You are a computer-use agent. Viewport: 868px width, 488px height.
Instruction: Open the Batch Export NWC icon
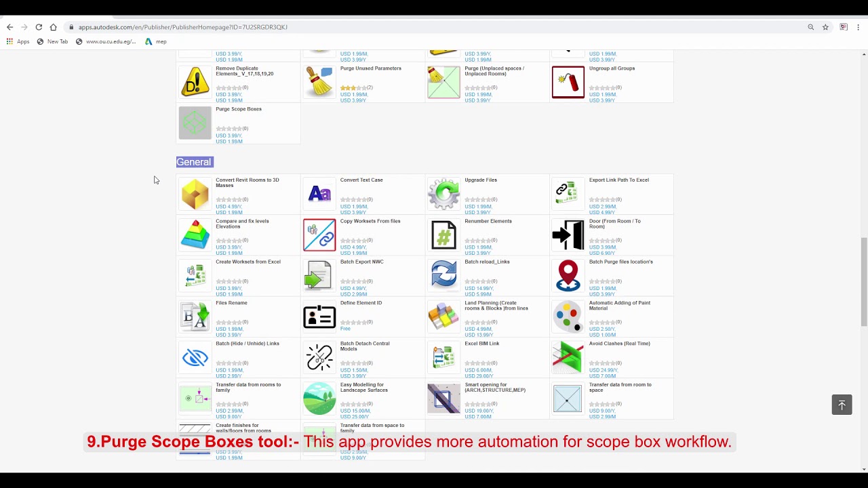pyautogui.click(x=319, y=275)
